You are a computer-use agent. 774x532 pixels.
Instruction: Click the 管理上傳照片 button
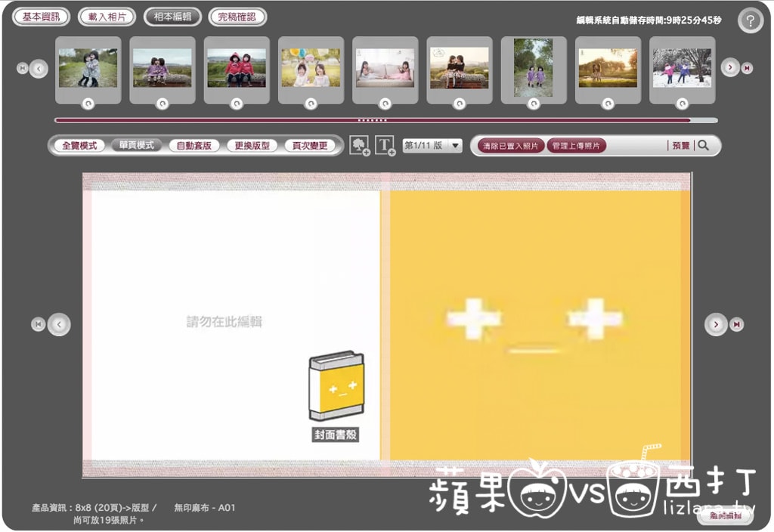click(x=576, y=146)
